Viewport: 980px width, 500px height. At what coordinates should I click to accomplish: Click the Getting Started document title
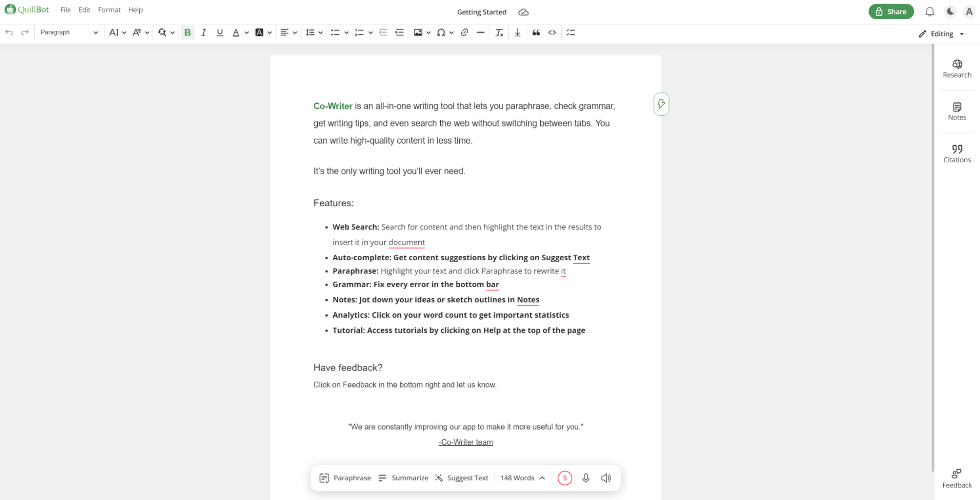coord(481,12)
